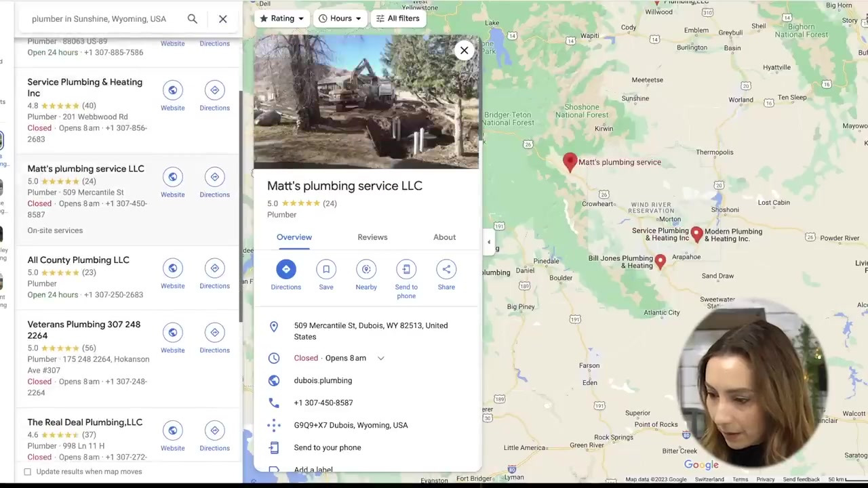Select the All County Plumbing LLC listing title
The image size is (868, 488).
(78, 260)
